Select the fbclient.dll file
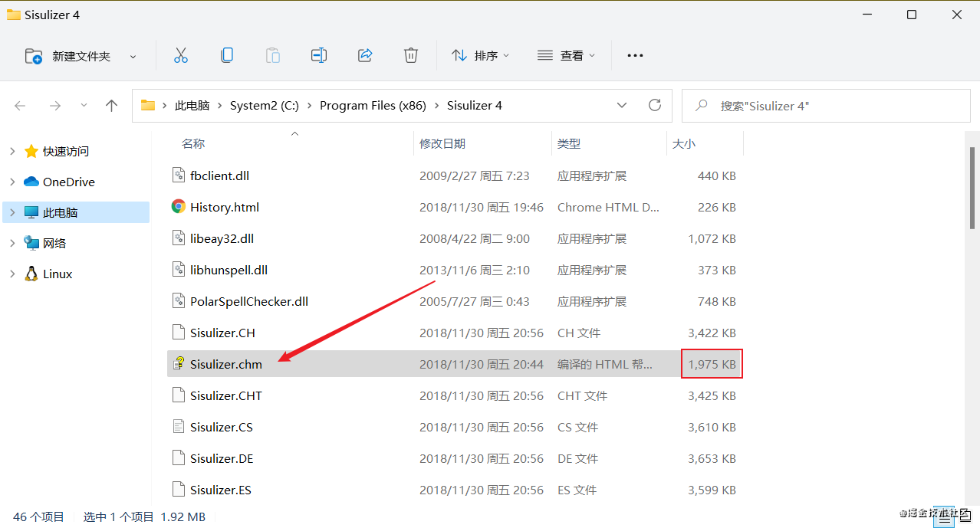980x528 pixels. 219,176
